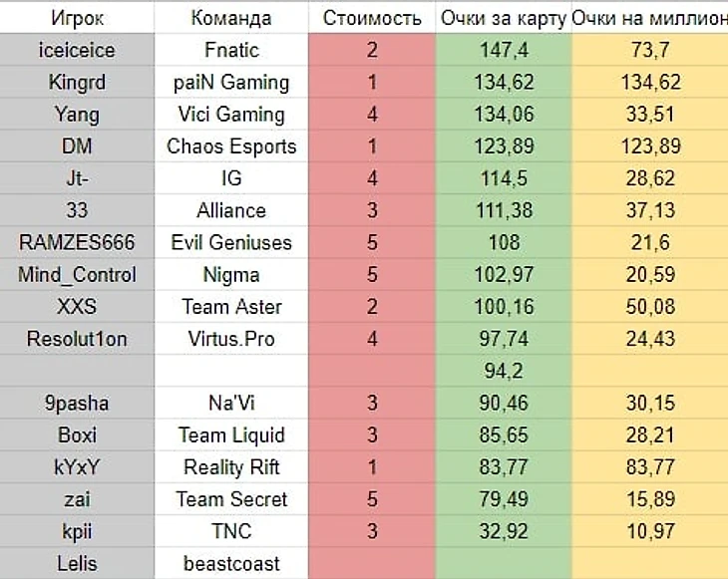
Task: Select the paiN Gaming team cell
Action: point(231,82)
